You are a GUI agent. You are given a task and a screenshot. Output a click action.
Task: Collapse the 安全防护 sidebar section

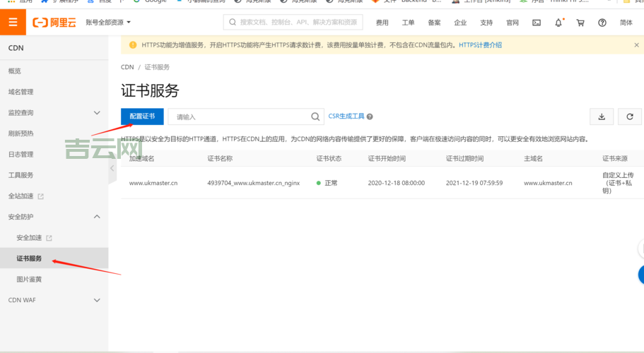[54, 217]
